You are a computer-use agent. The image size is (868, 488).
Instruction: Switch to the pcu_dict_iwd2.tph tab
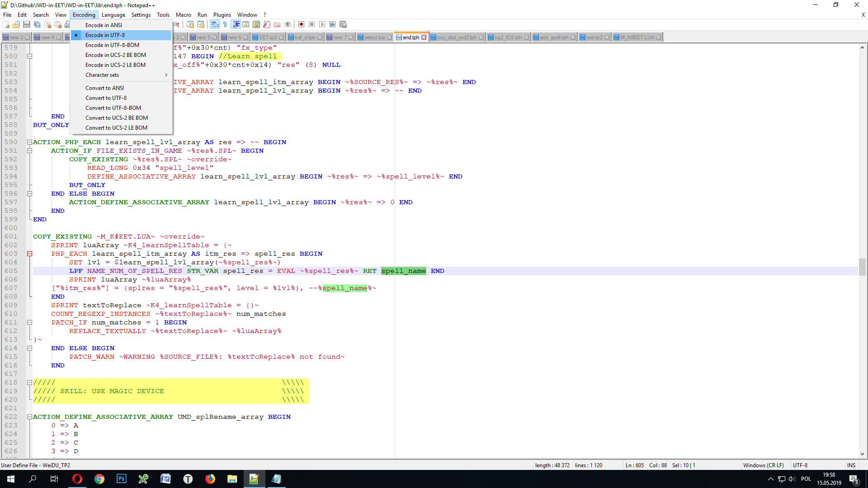click(x=457, y=38)
